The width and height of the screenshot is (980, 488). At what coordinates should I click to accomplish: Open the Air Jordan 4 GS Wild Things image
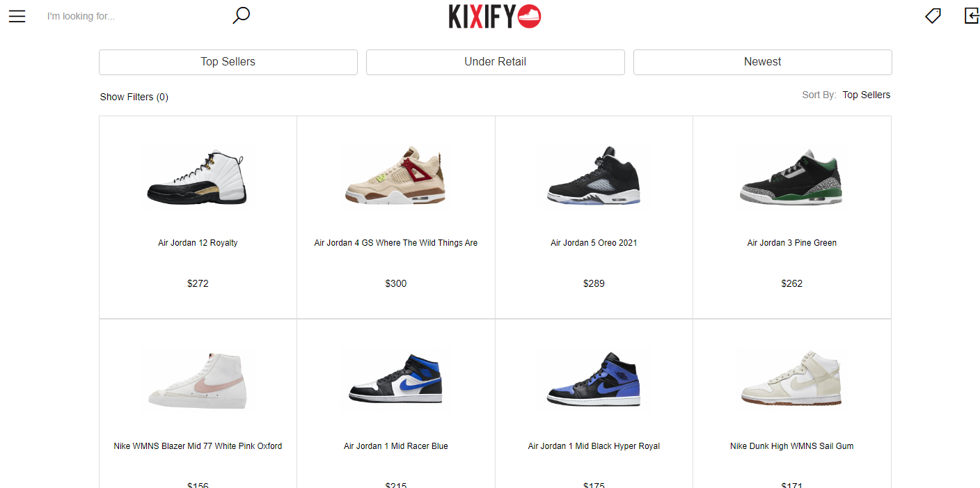click(x=396, y=177)
